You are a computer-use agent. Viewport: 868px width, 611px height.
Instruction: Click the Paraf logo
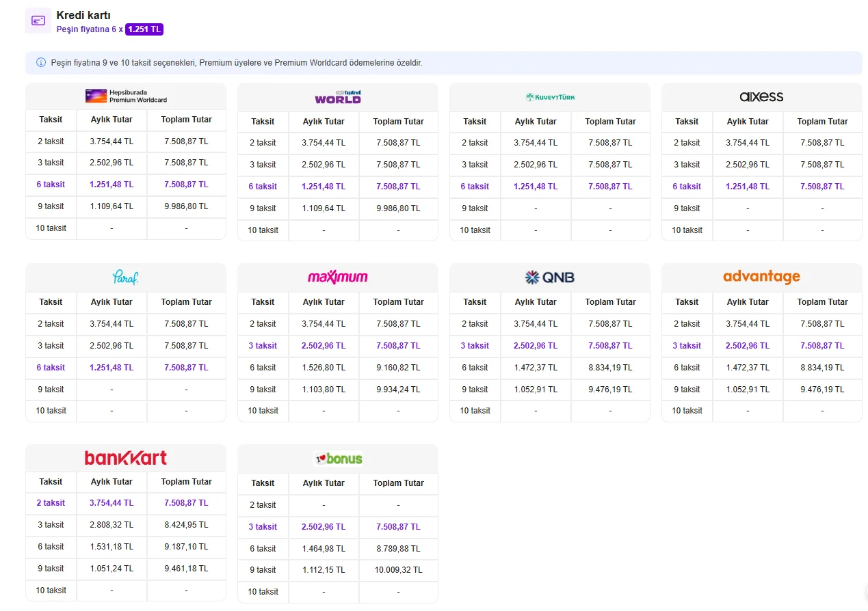click(x=126, y=277)
